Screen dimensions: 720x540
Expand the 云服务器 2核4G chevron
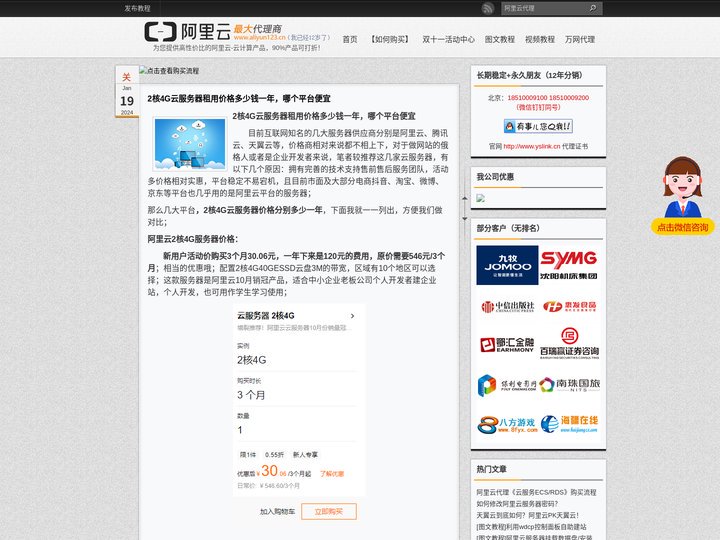click(x=352, y=316)
